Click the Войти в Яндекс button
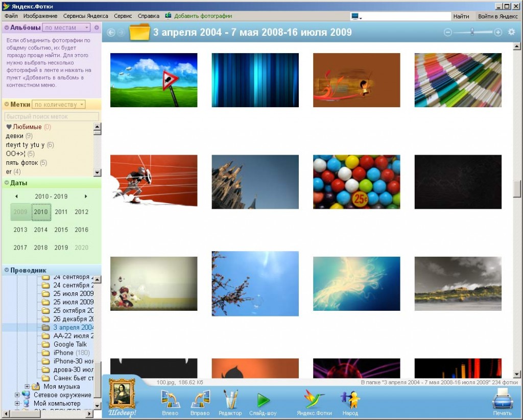 (x=497, y=16)
